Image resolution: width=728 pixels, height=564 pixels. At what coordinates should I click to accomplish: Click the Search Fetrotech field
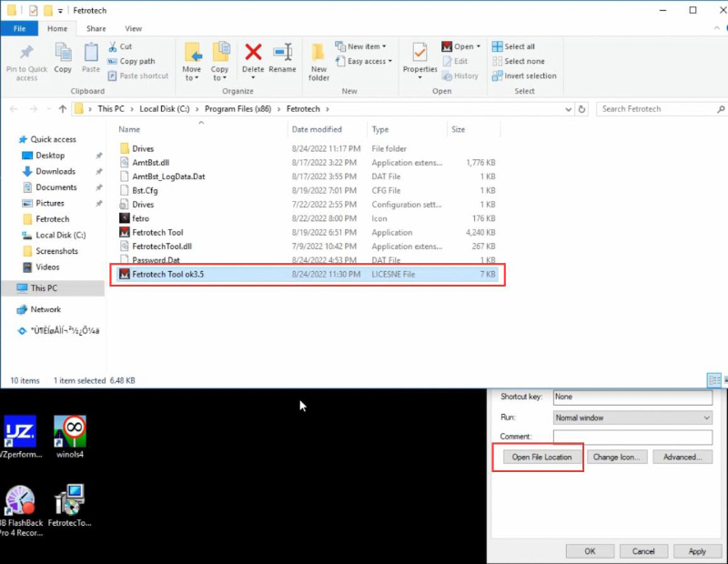click(x=661, y=109)
